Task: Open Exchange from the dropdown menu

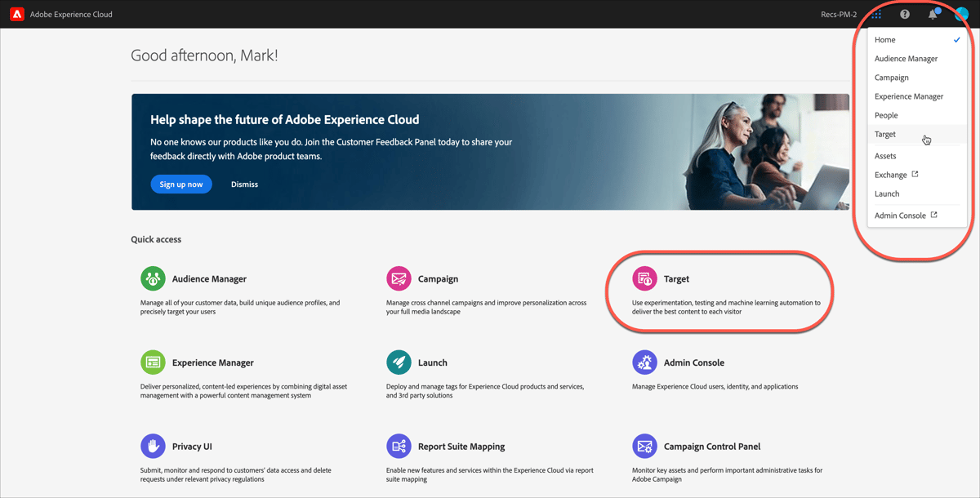Action: tap(890, 174)
